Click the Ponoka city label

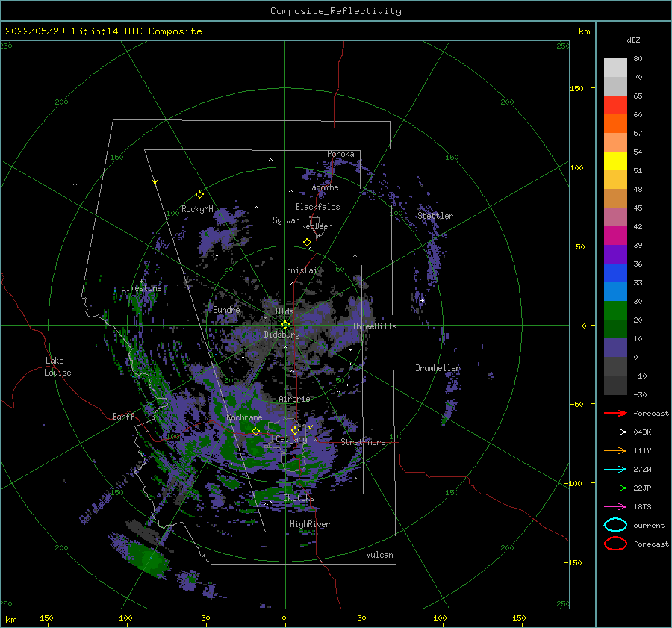click(340, 154)
